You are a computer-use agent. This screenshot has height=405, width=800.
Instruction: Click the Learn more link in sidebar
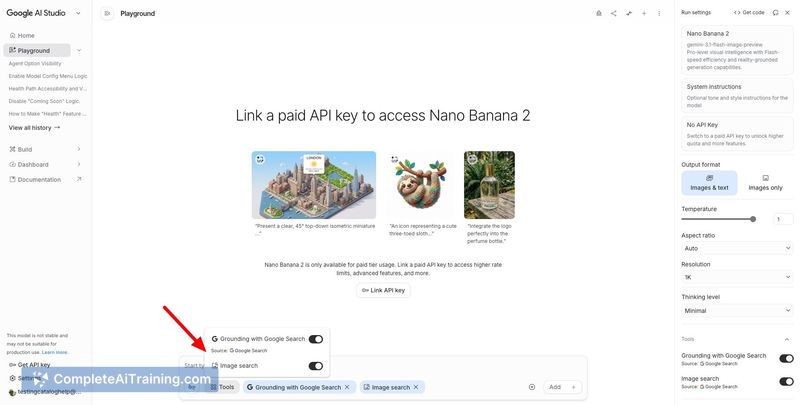pos(55,352)
